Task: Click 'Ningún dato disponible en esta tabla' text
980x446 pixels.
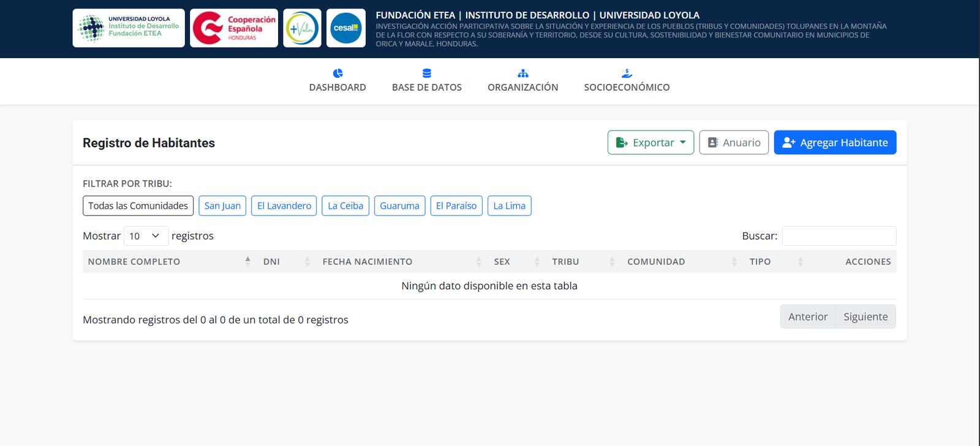Action: (489, 286)
